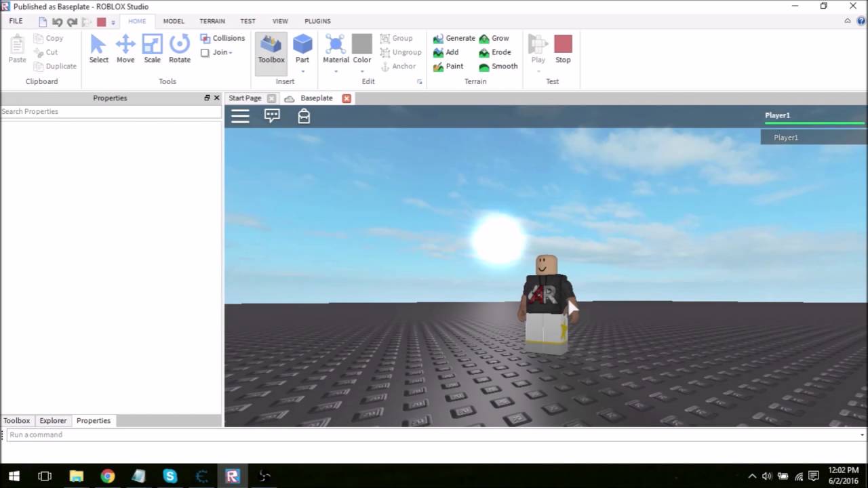Show hidden system tray icons
This screenshot has height=488, width=868.
coord(751,476)
